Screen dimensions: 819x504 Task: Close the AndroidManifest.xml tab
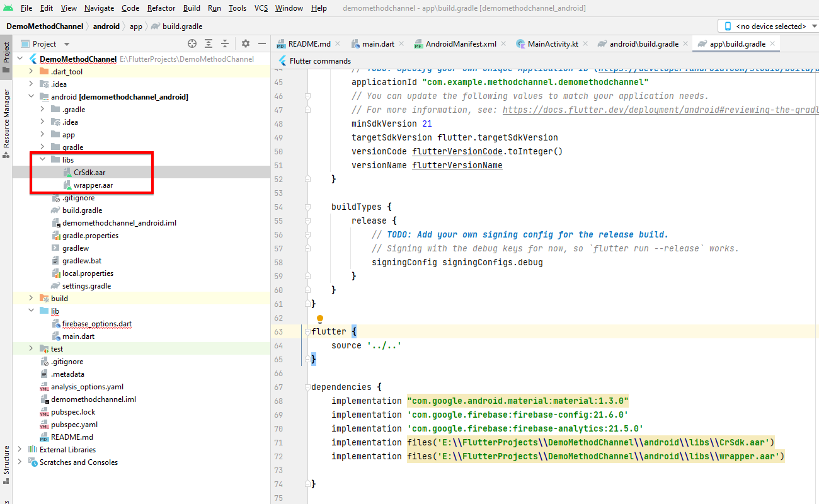[504, 44]
